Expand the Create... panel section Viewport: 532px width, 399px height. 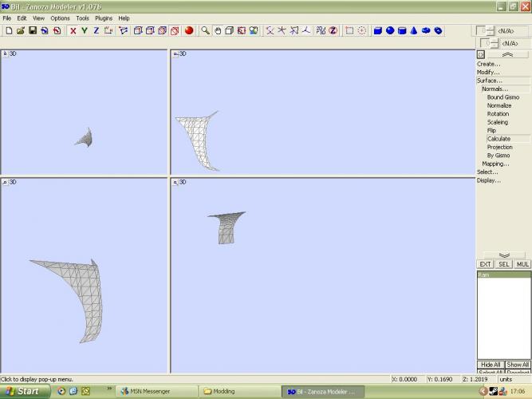coord(488,64)
